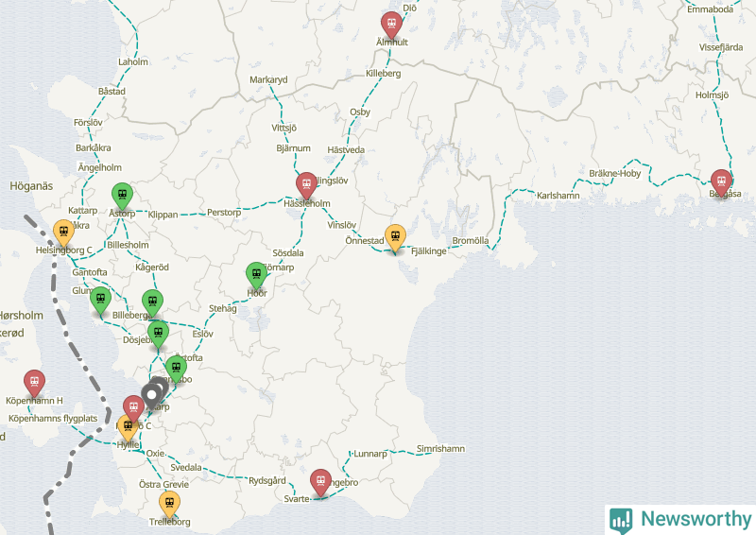Click the Osby station label
This screenshot has width=756, height=535.
(x=360, y=112)
